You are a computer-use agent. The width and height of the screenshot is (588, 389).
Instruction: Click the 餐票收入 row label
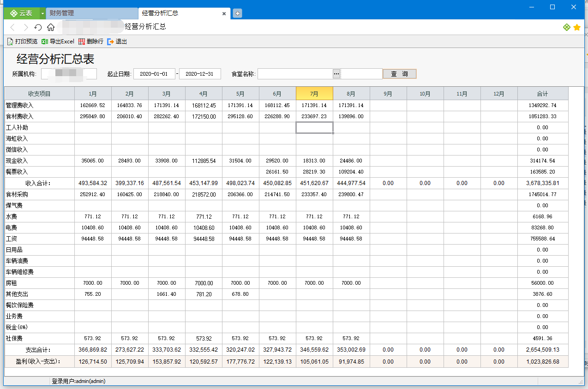click(17, 172)
